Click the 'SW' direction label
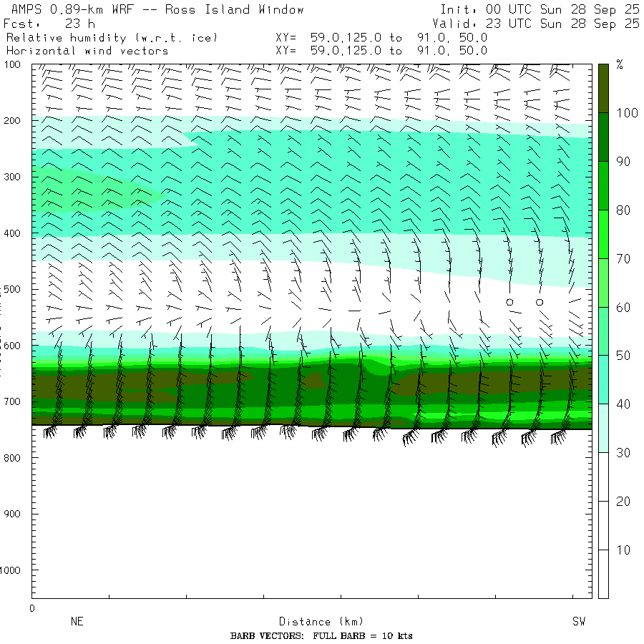644x644 pixels. (579, 621)
